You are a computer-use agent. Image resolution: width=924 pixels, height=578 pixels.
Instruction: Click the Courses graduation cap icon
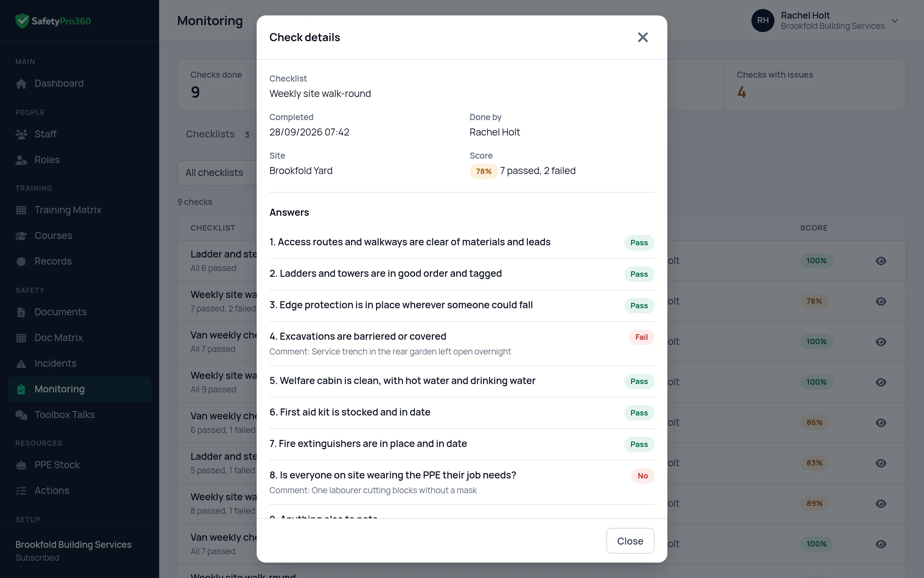tap(21, 235)
